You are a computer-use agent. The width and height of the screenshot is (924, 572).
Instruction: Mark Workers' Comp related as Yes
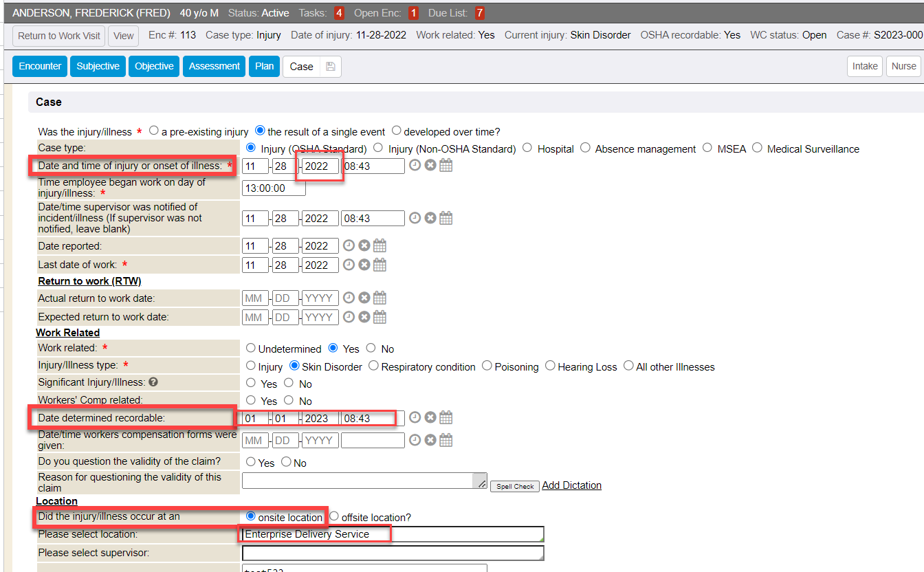pos(251,400)
